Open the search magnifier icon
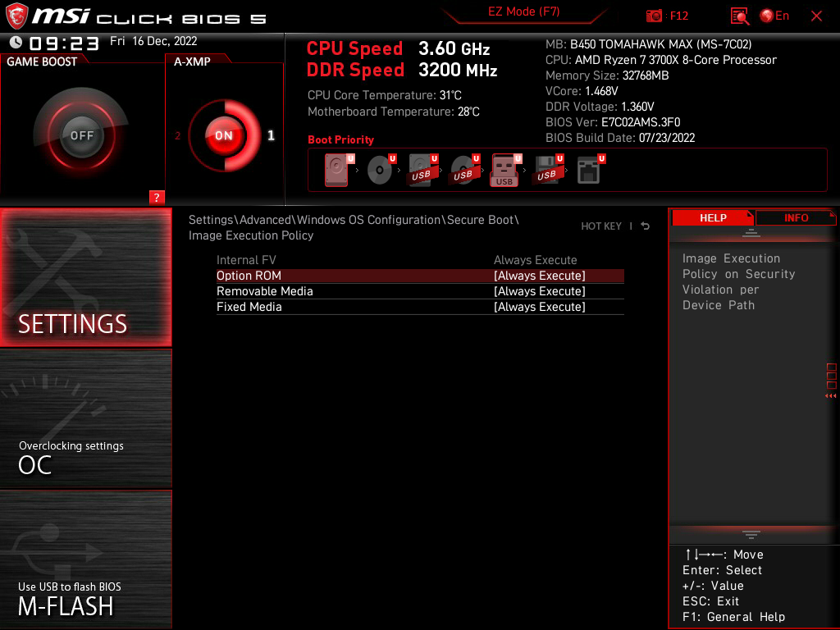Screen dimensions: 840x630 tap(739, 16)
